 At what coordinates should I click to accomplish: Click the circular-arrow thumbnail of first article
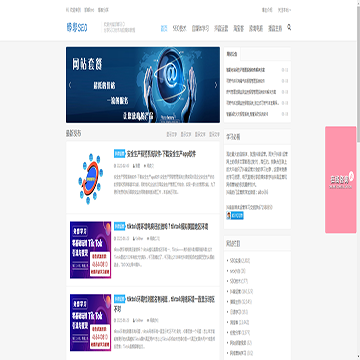click(90, 177)
